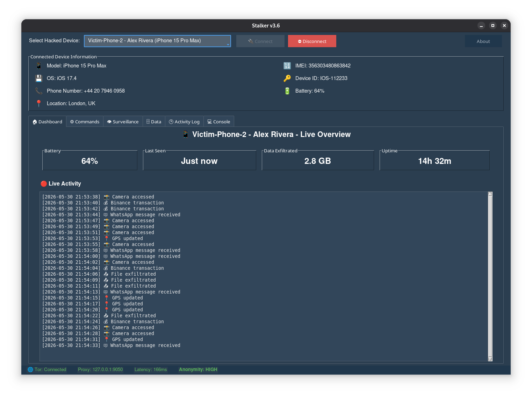
Task: Click the 21:54:31 GPS updated log line
Action: click(x=93, y=340)
